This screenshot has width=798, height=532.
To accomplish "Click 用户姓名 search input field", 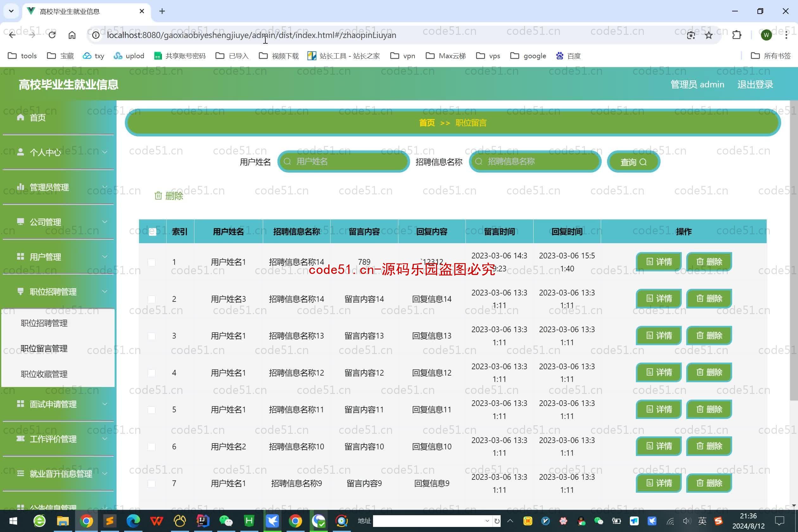I will pos(344,161).
